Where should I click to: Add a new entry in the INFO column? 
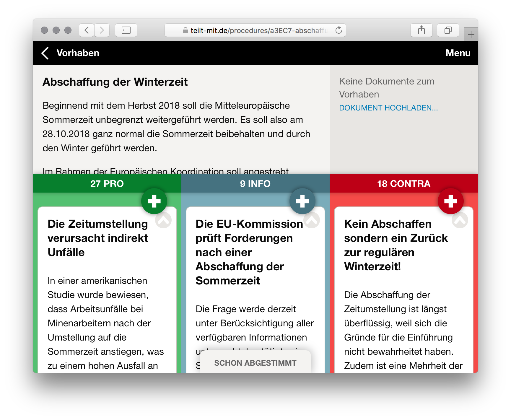[x=302, y=201]
